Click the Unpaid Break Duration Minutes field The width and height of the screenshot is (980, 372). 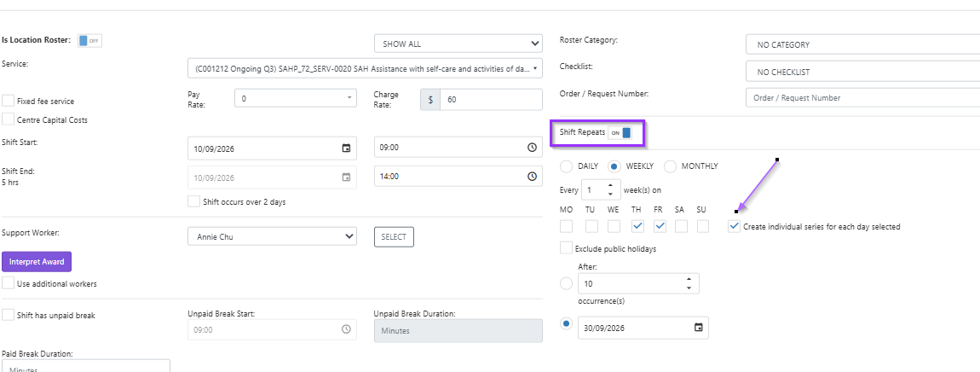(458, 330)
